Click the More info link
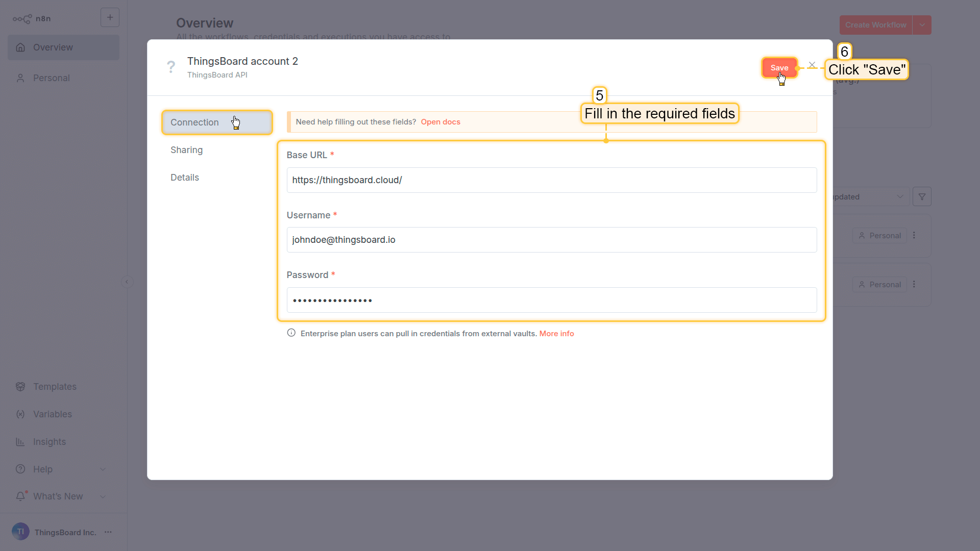The width and height of the screenshot is (980, 551). [556, 334]
